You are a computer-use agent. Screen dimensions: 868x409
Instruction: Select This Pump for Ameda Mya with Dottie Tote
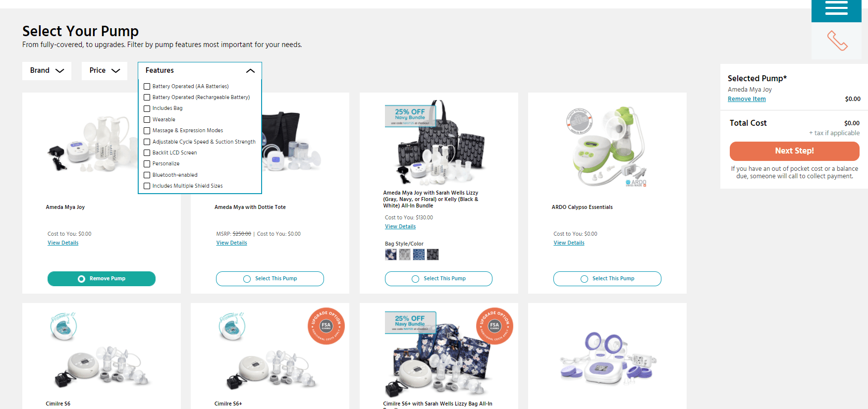tap(270, 279)
